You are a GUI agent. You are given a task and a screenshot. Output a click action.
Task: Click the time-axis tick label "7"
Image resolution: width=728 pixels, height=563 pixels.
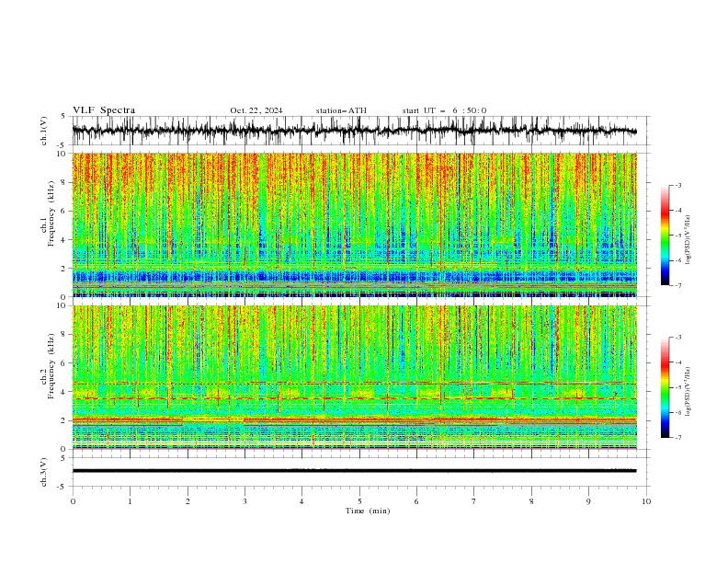coord(474,501)
